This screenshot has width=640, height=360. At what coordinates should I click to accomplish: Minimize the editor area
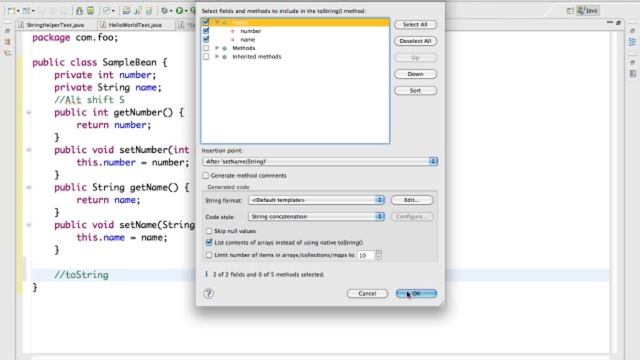click(610, 22)
